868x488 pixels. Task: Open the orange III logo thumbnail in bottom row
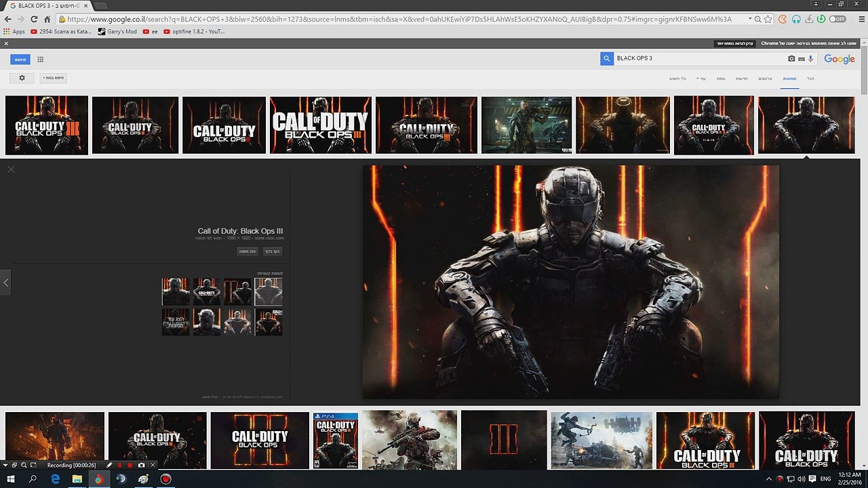coord(504,441)
